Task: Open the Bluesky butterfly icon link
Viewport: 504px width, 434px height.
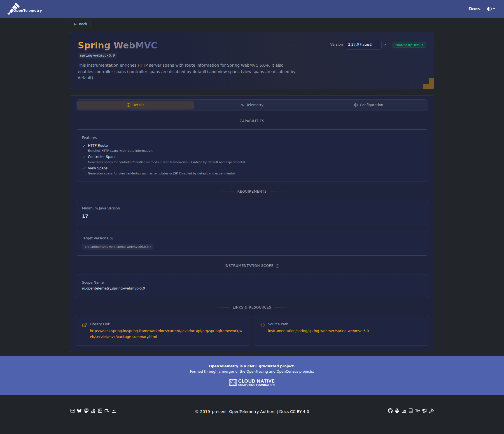Action: [79, 411]
